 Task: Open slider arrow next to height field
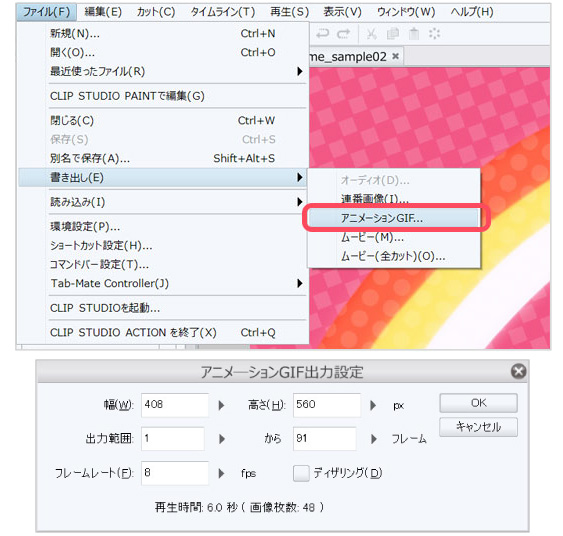(x=373, y=405)
